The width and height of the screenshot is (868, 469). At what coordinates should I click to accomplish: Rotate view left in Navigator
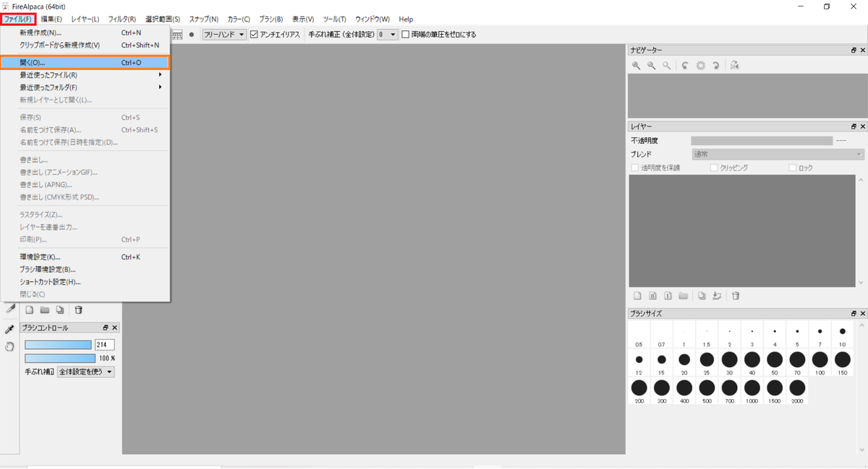coord(685,65)
